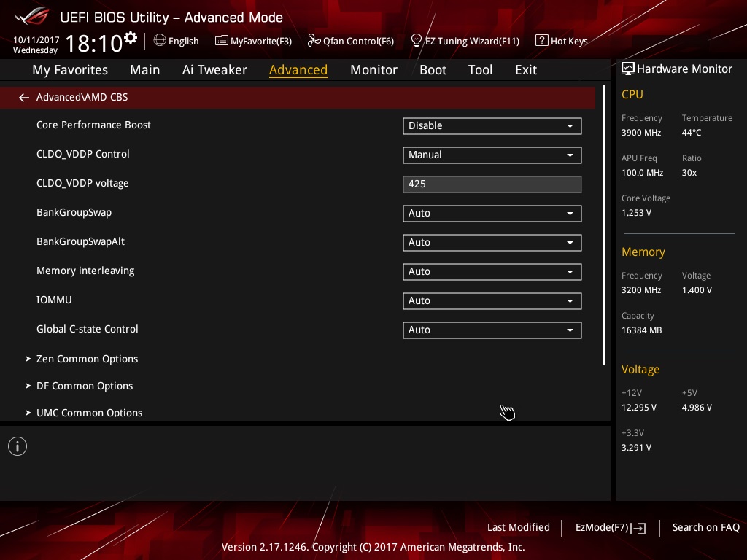Viewport: 747px width, 560px height.
Task: Click the MyFavorite list icon
Action: pos(221,41)
